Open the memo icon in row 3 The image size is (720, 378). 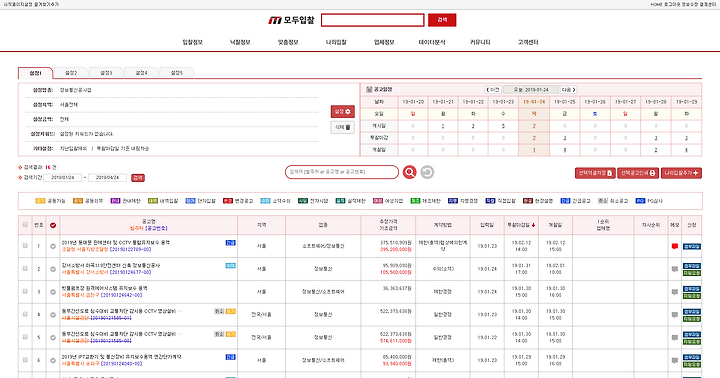tap(675, 292)
